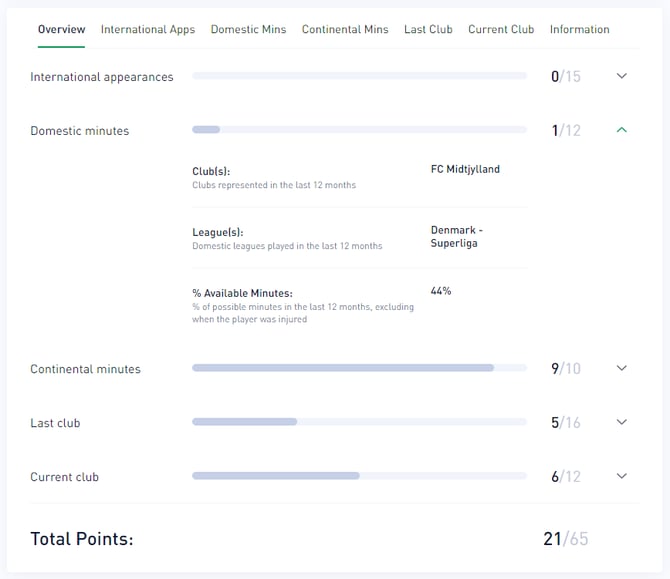Switch to the Current Club tab

[x=501, y=29]
